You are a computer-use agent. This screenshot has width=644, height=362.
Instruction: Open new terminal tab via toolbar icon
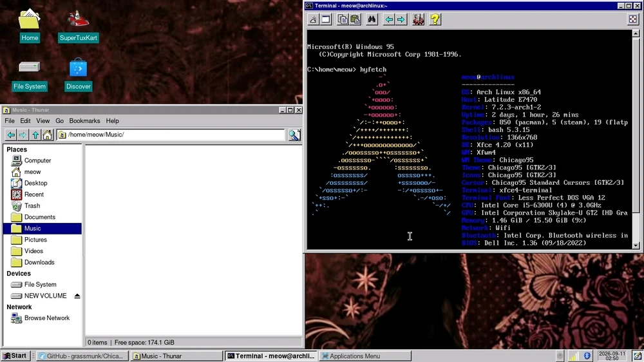tap(314, 19)
